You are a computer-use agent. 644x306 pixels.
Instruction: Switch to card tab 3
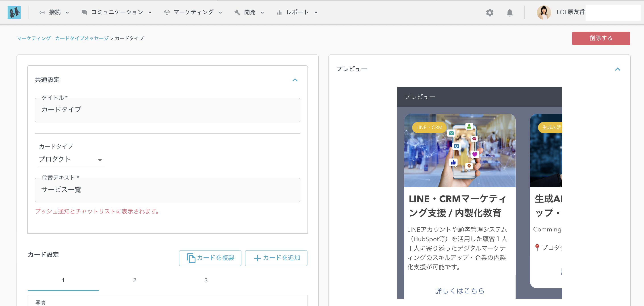point(206,281)
